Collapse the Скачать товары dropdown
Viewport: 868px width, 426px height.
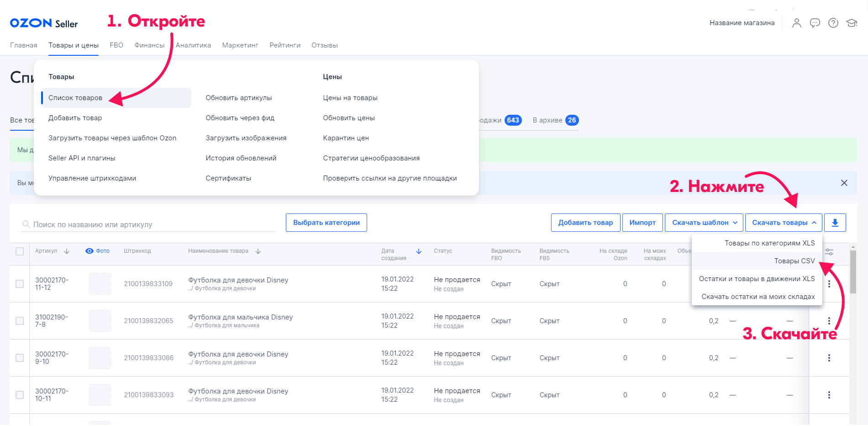coord(784,223)
